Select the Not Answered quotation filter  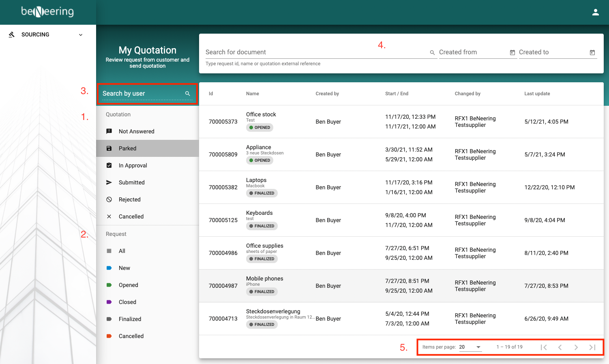tap(136, 131)
